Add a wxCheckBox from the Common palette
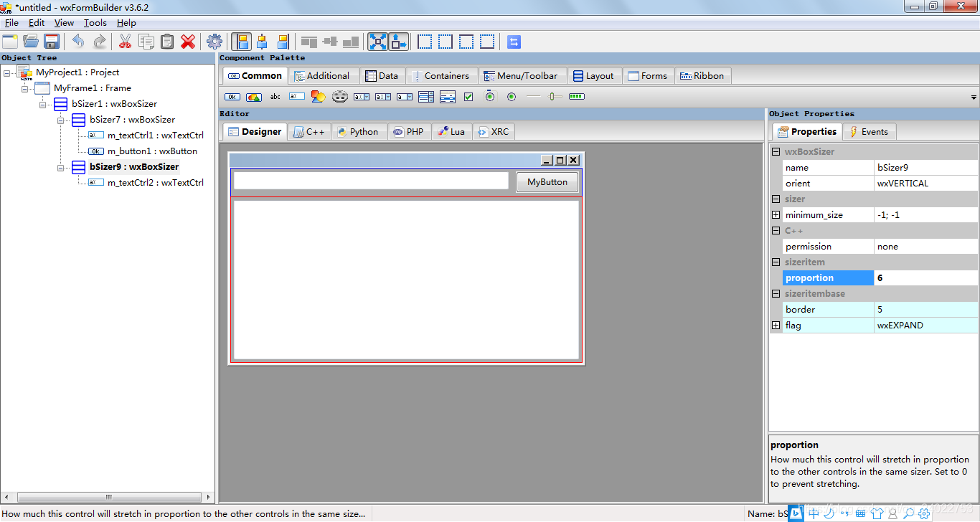The width and height of the screenshot is (980, 522). (468, 96)
